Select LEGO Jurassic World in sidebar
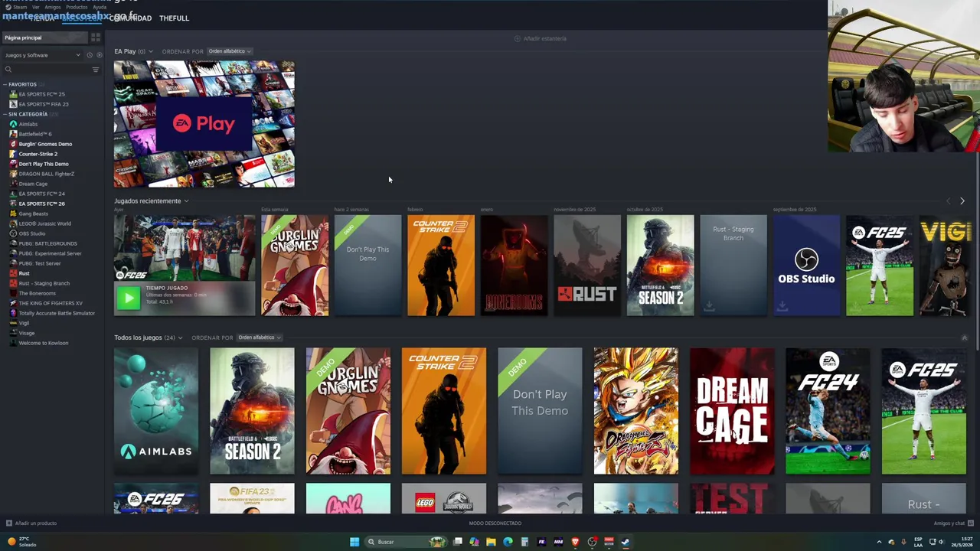 (x=44, y=223)
